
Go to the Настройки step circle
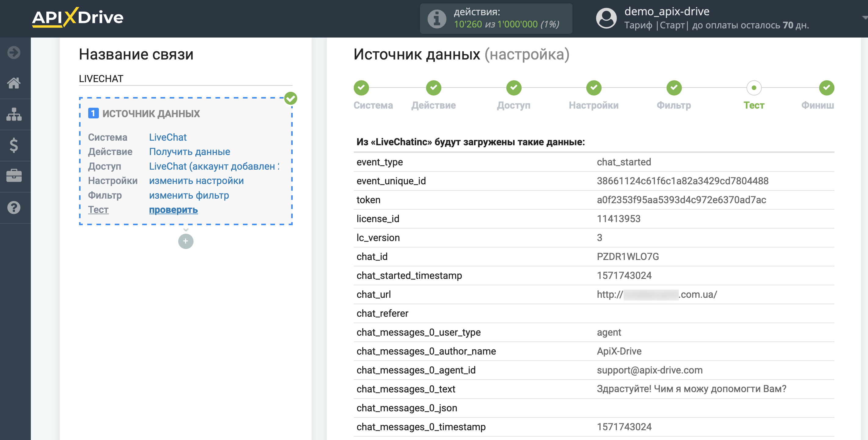tap(594, 88)
